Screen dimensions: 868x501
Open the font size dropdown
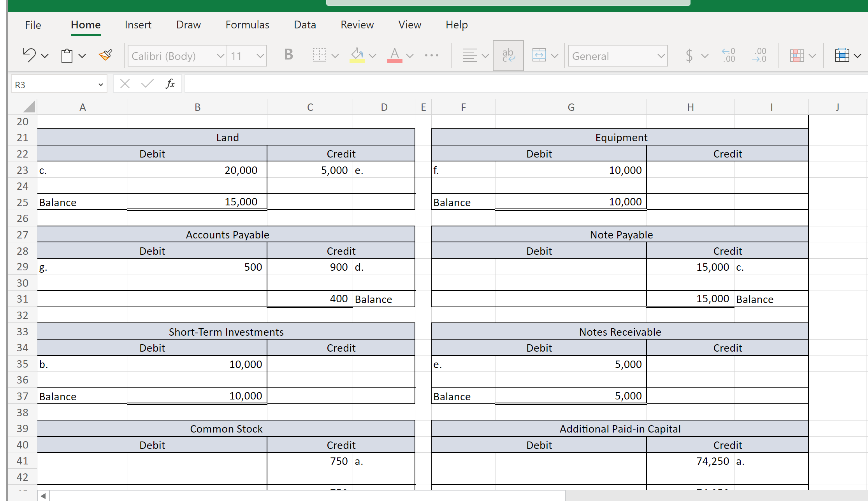click(x=260, y=56)
